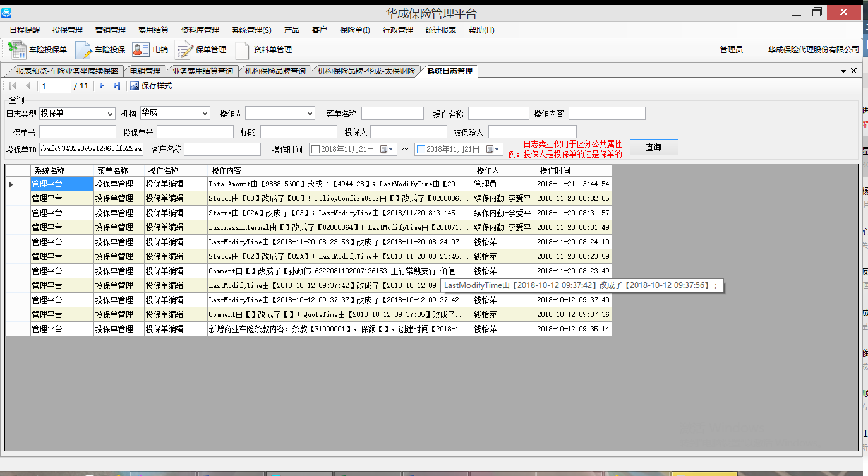Switch to the 机构保险品牌-华成-太保财险 tab
The height and width of the screenshot is (476, 868).
click(x=366, y=71)
